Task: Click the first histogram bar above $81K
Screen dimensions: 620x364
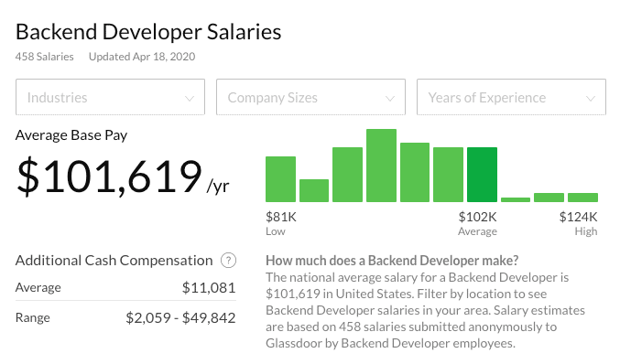Action: pos(281,179)
